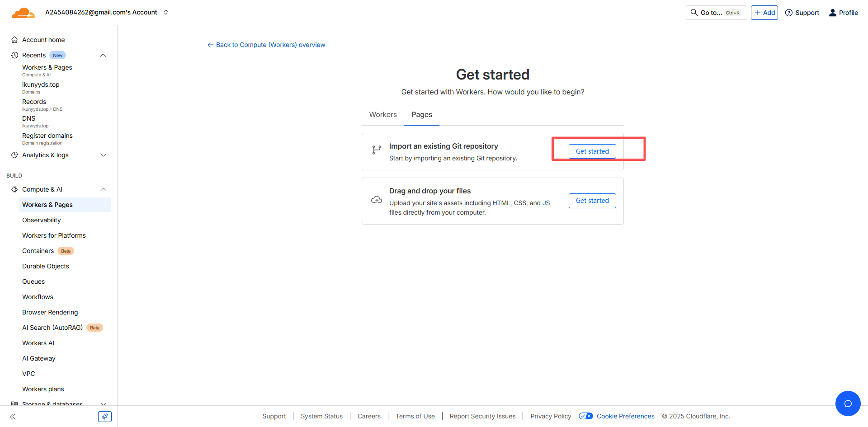Open the Go to search box
Viewport: 868px width, 427px height.
tap(716, 13)
